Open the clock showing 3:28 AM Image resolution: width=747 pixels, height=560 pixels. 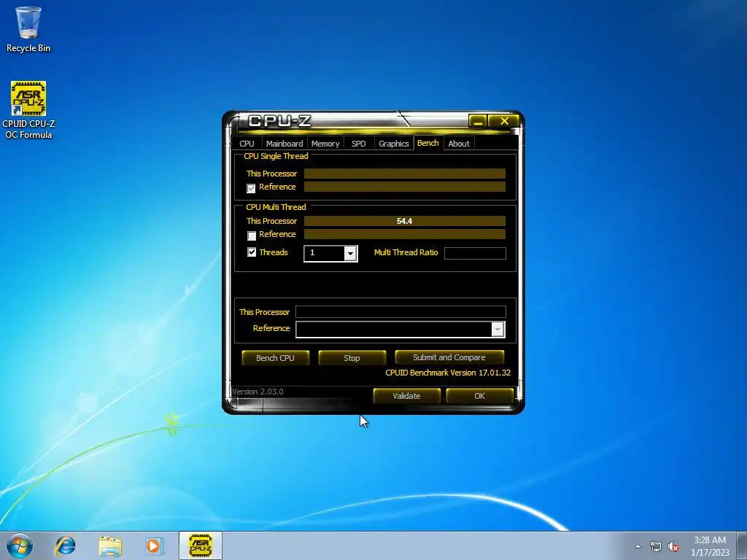[x=710, y=546]
